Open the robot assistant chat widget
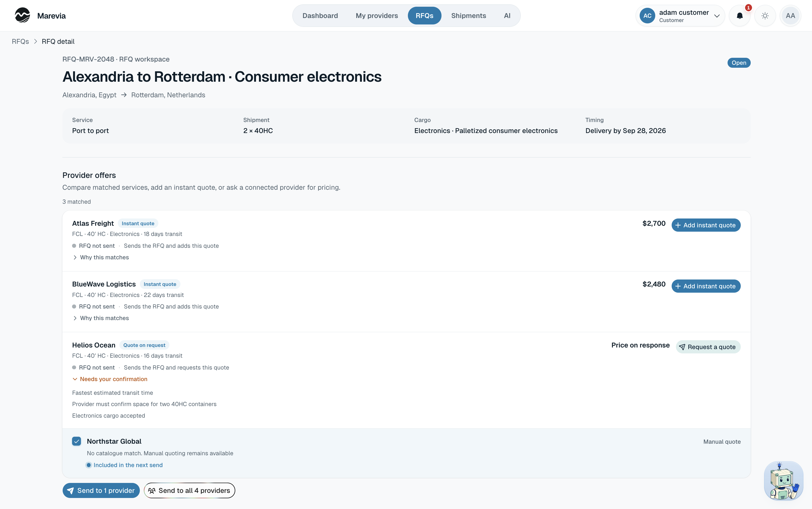 pos(783,481)
